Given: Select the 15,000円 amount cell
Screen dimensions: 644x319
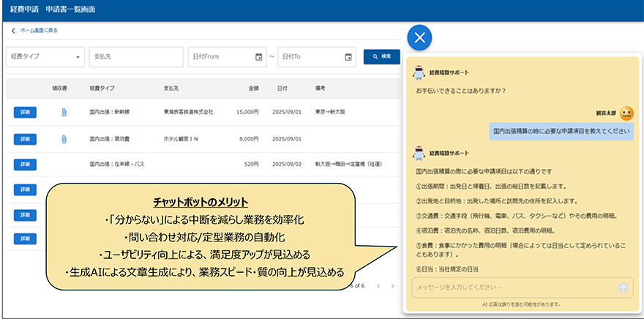Looking at the screenshot, I should tap(247, 112).
